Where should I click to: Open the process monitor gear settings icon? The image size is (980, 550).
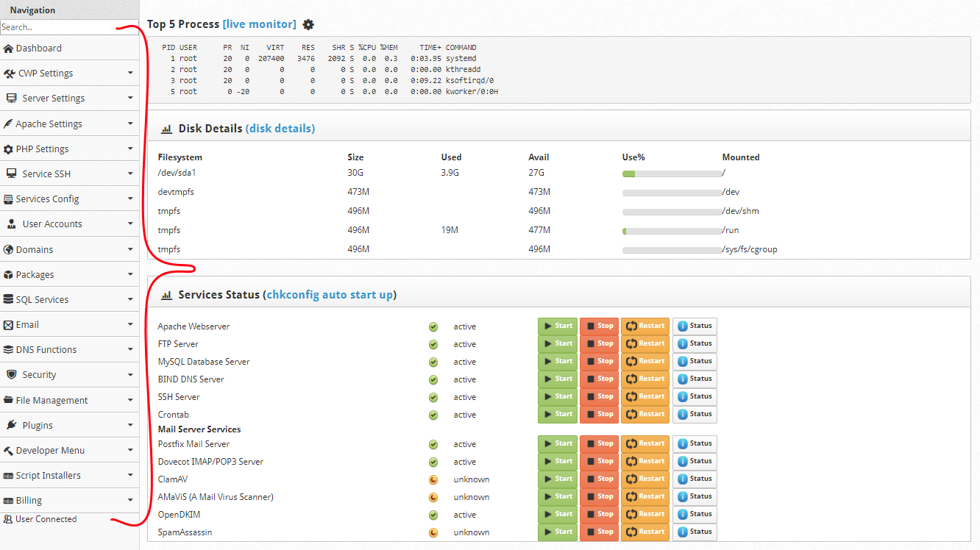tap(308, 24)
